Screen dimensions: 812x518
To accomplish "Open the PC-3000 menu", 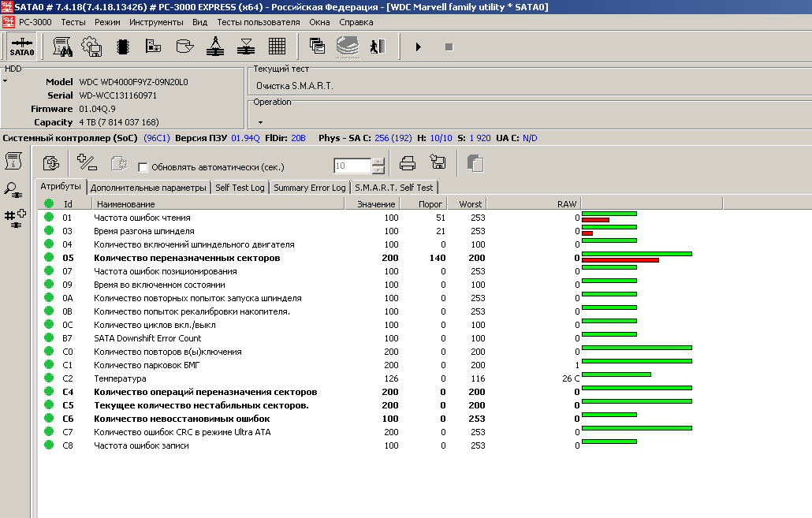I will click(35, 22).
